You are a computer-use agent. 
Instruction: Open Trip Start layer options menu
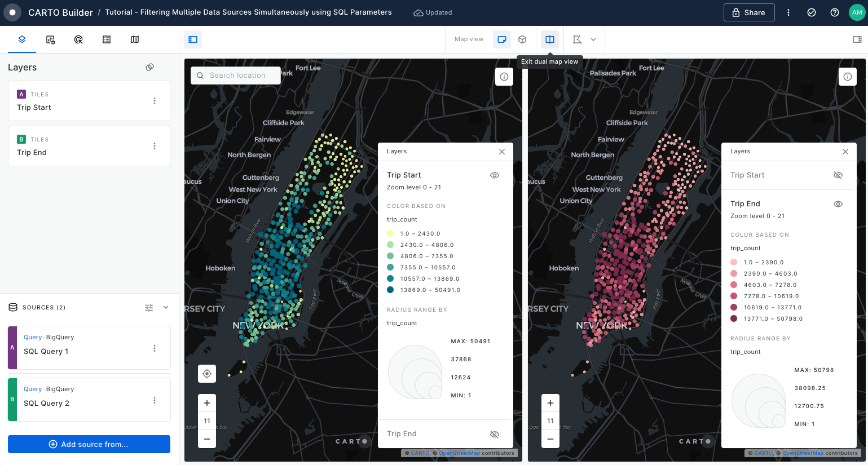click(155, 101)
